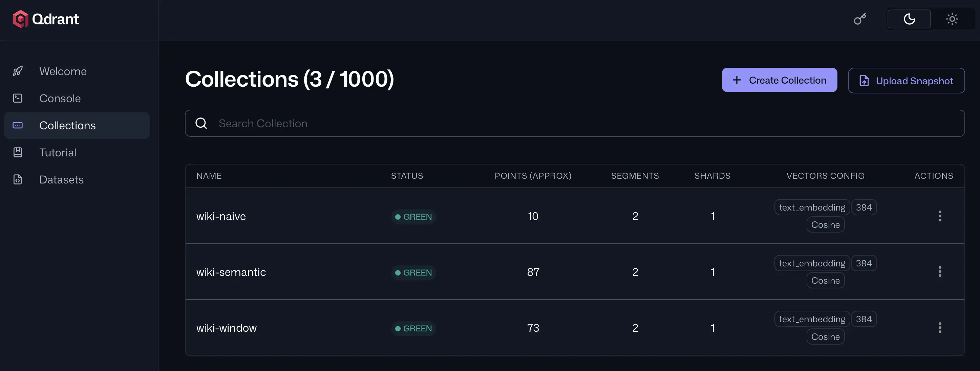Open the wiki-semantic collection
The height and width of the screenshot is (371, 980).
[x=231, y=272]
